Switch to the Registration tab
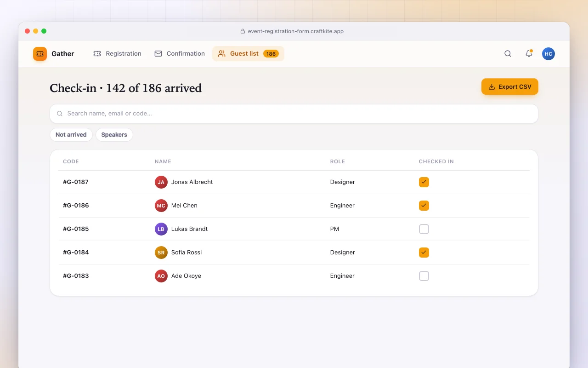This screenshot has height=368, width=588. (x=117, y=54)
